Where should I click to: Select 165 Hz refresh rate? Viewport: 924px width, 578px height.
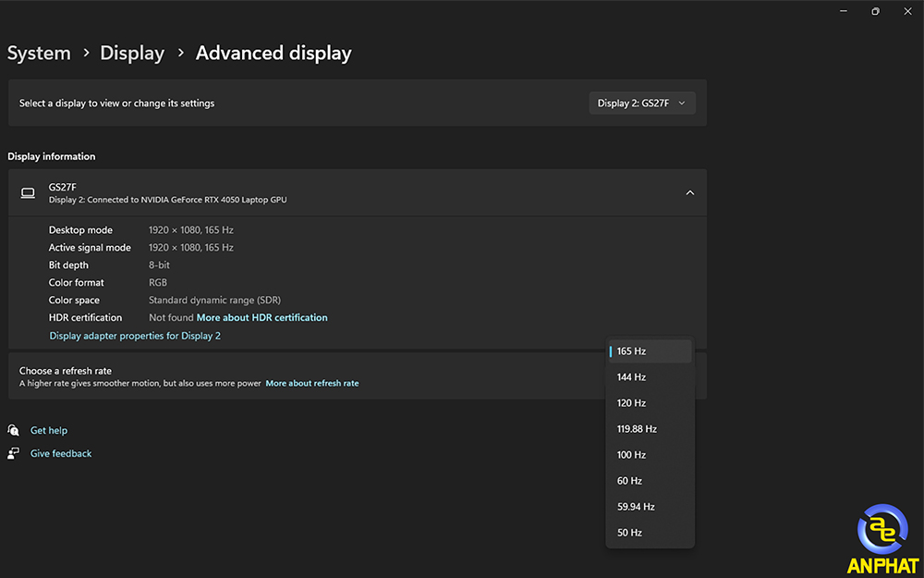(x=650, y=350)
